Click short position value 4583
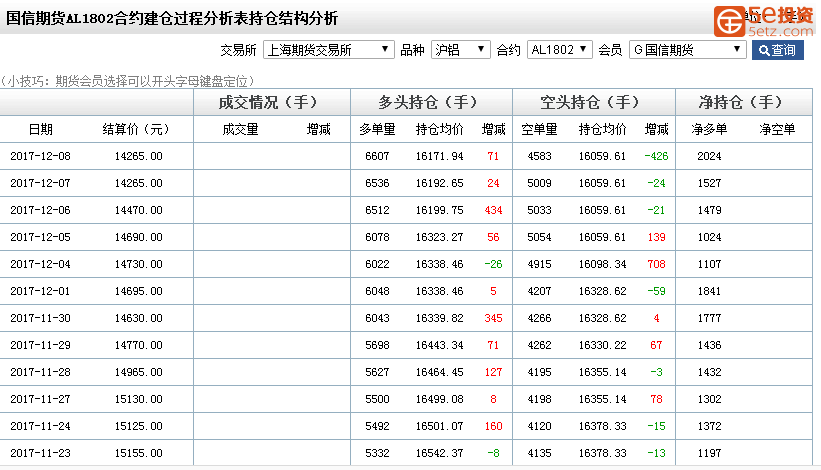 coord(539,156)
